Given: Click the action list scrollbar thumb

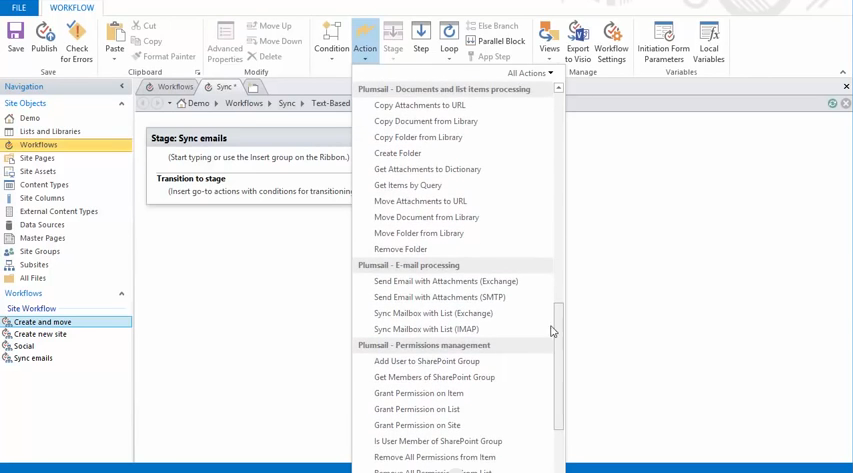Looking at the screenshot, I should (559, 366).
